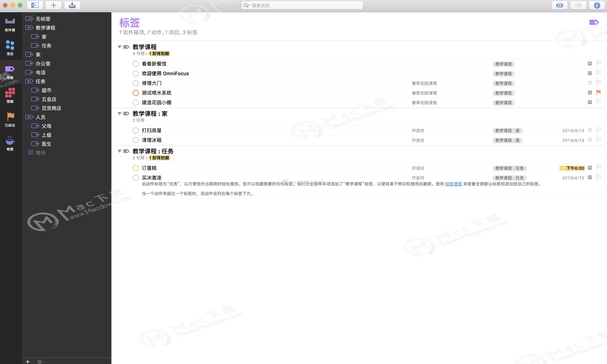Flag the 打扫房屋 task
Screen dimensions: 607x364
(598, 130)
